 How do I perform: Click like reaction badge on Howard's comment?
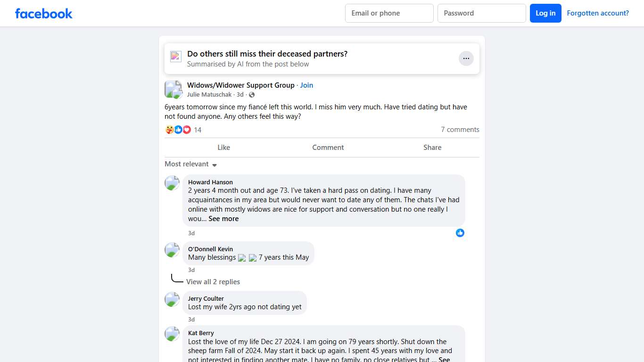460,233
